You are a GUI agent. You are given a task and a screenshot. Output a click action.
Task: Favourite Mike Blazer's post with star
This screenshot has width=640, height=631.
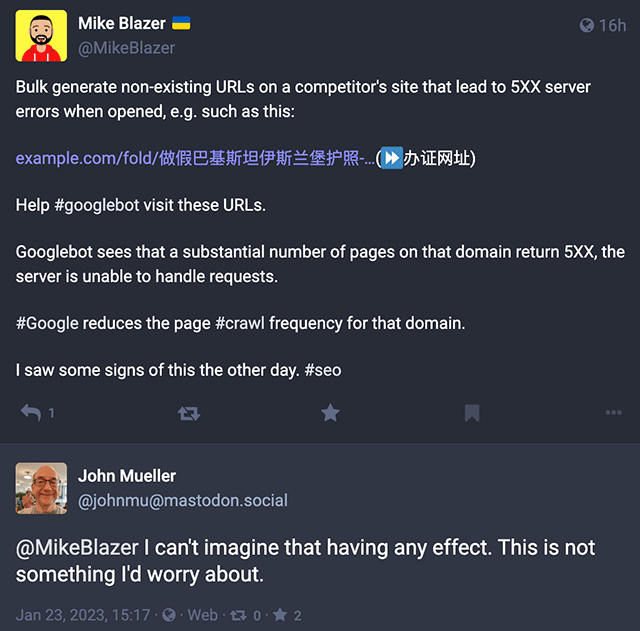pos(330,412)
